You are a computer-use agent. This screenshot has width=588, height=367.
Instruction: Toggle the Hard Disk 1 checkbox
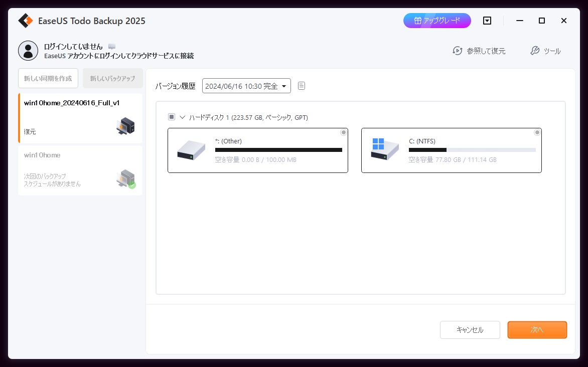(172, 117)
